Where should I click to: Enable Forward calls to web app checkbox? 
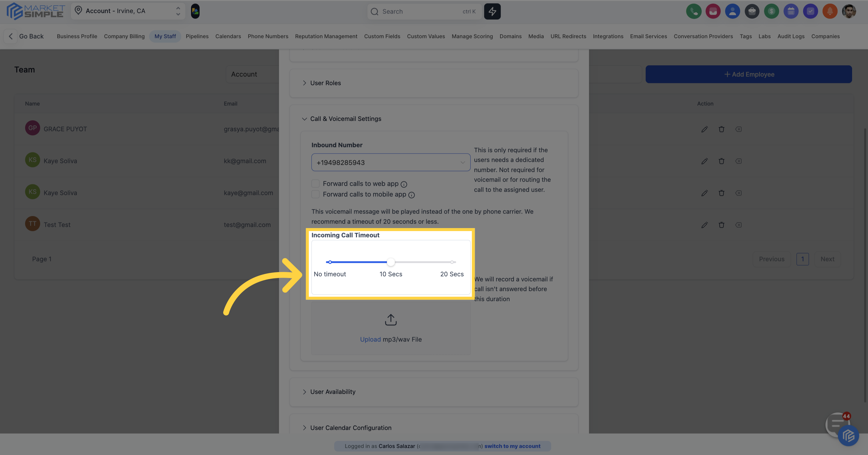pos(315,183)
